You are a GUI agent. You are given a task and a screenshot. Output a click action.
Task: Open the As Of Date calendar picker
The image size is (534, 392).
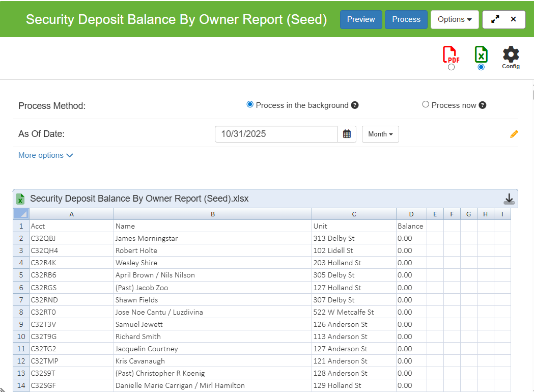(x=347, y=134)
